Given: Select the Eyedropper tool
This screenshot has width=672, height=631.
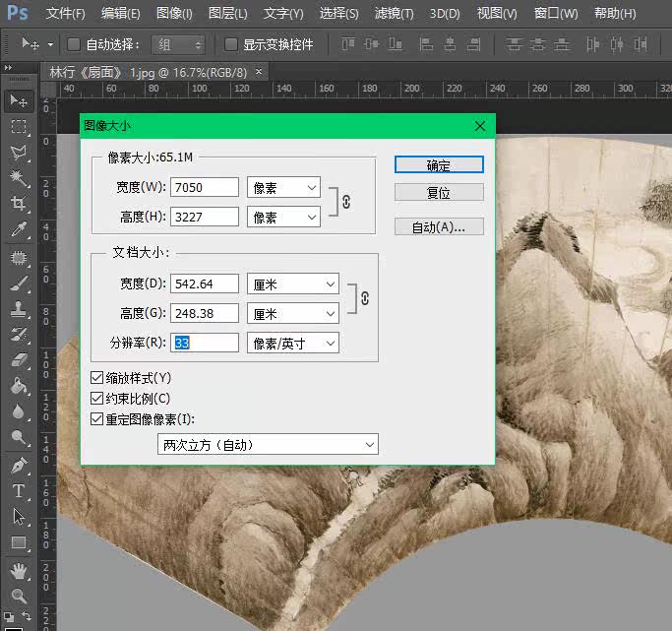Looking at the screenshot, I should click(x=19, y=229).
